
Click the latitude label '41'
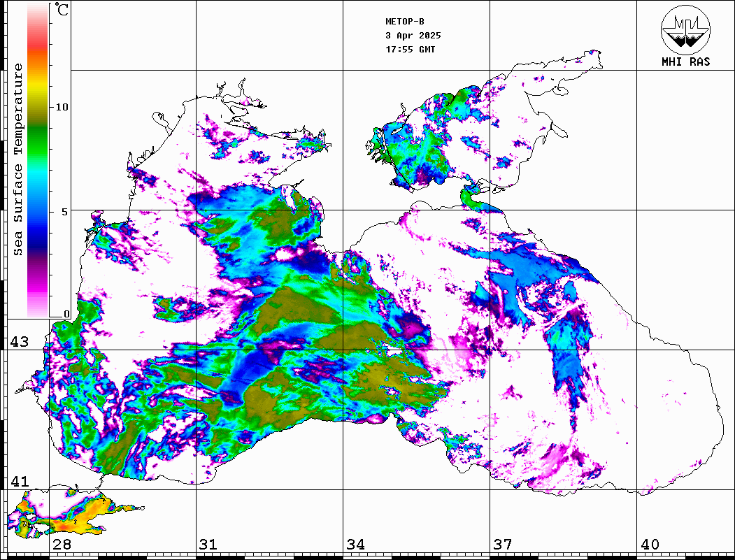tap(20, 481)
